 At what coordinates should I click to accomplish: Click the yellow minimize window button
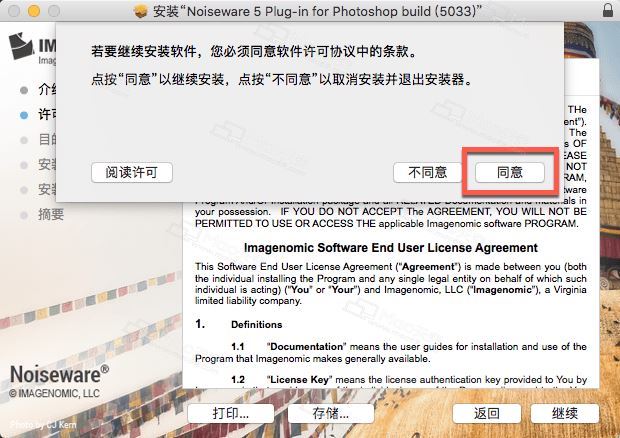pos(34,11)
